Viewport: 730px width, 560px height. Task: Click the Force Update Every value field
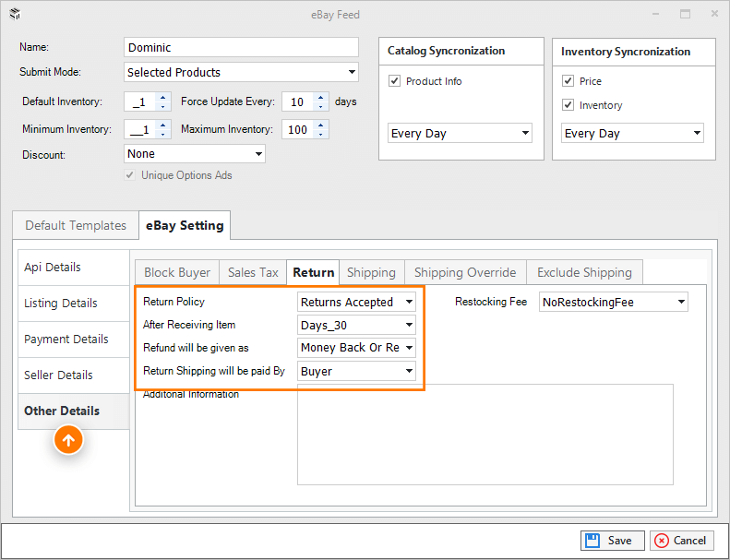(298, 101)
